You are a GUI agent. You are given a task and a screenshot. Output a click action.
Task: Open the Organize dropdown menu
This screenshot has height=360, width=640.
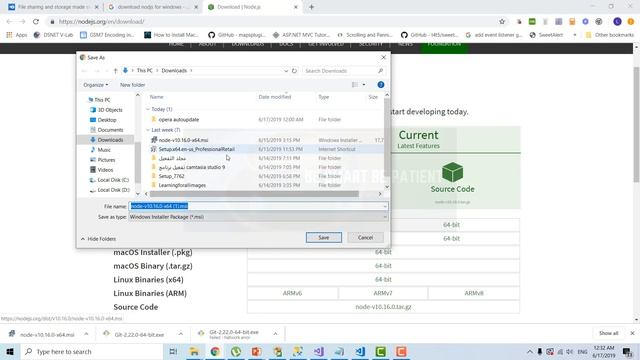[x=96, y=85]
